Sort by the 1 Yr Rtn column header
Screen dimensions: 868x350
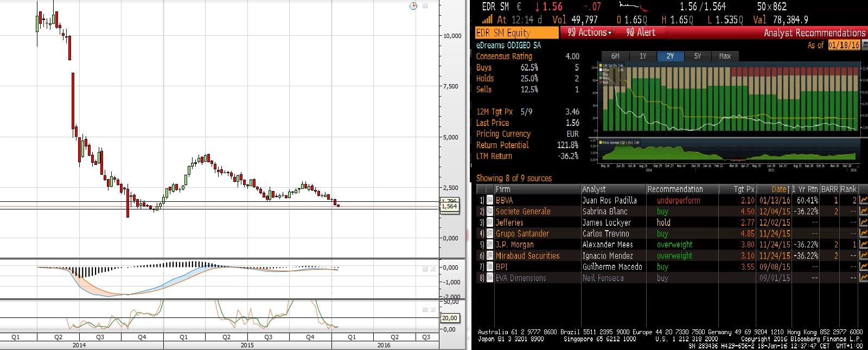pos(805,189)
